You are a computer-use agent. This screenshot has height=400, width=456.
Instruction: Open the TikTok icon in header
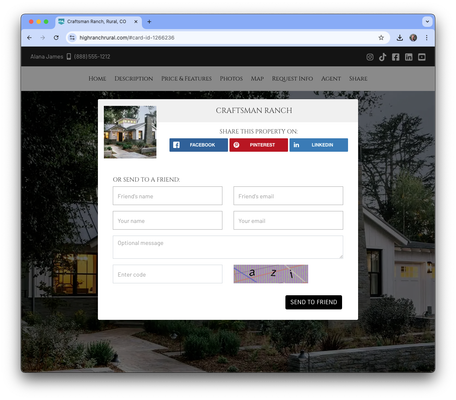point(382,57)
